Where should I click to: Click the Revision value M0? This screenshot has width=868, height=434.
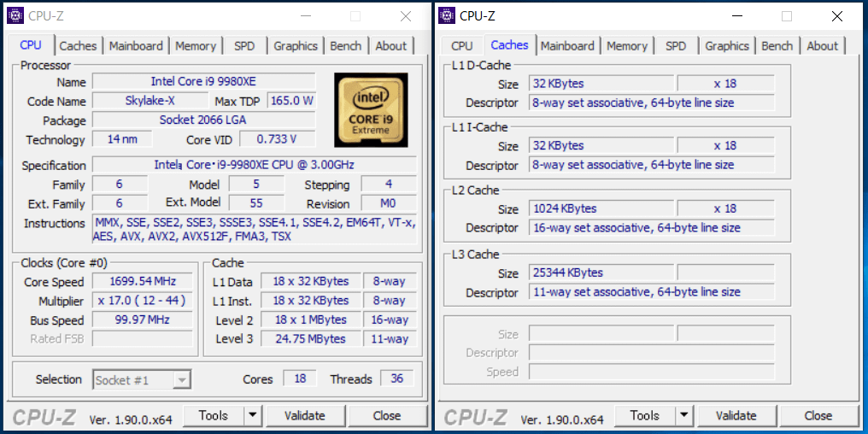389,203
